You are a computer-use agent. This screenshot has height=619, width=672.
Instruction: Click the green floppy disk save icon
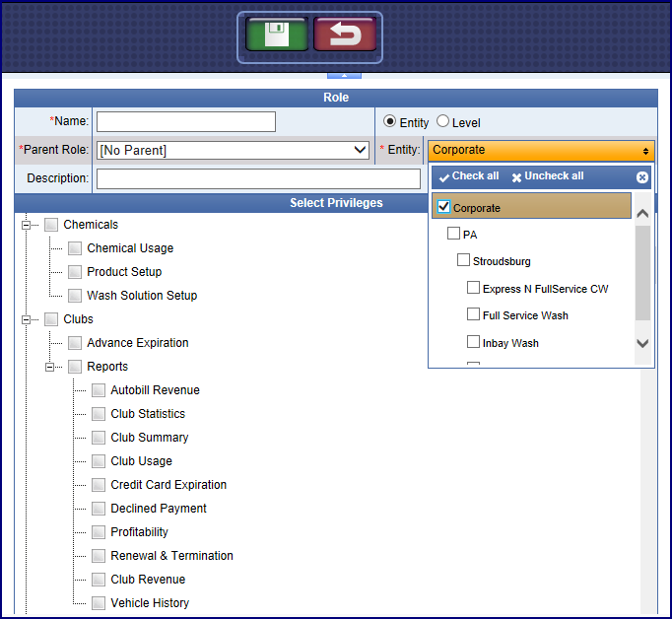(277, 34)
